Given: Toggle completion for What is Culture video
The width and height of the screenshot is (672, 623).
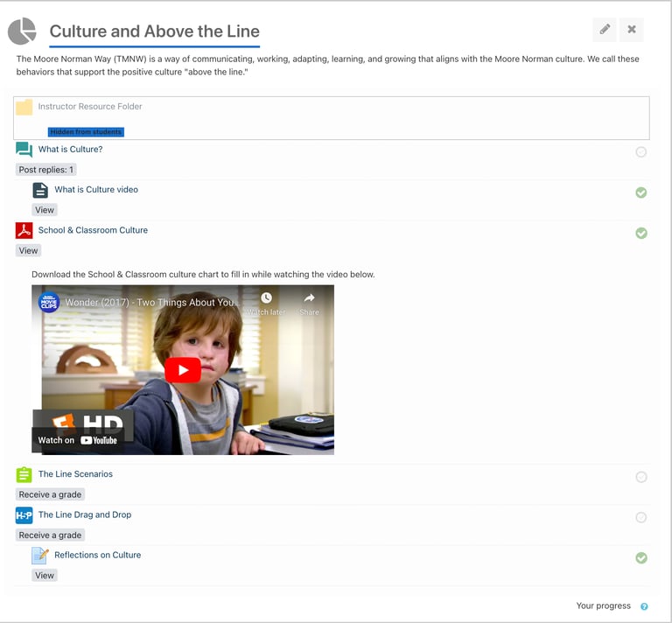Looking at the screenshot, I should 641,192.
